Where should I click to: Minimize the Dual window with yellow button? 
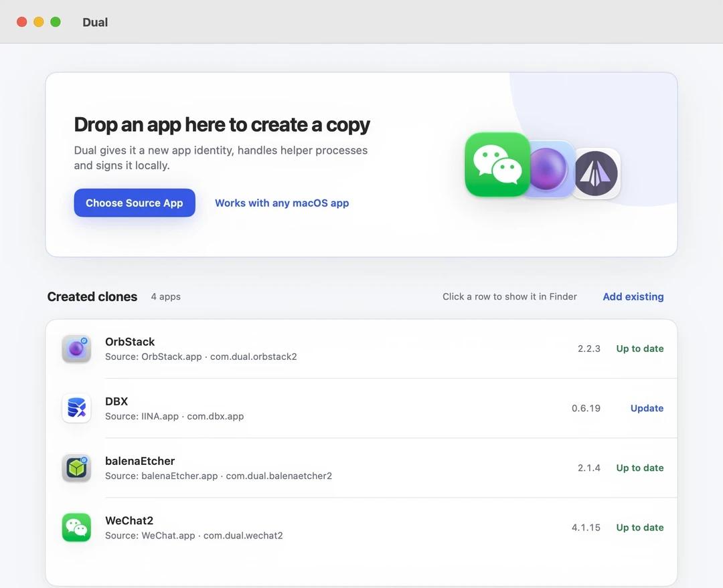coord(39,21)
